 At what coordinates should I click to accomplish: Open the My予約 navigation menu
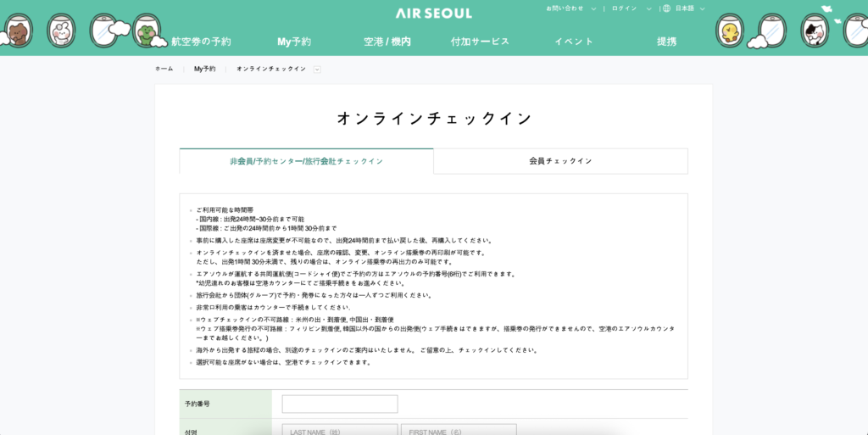point(294,42)
